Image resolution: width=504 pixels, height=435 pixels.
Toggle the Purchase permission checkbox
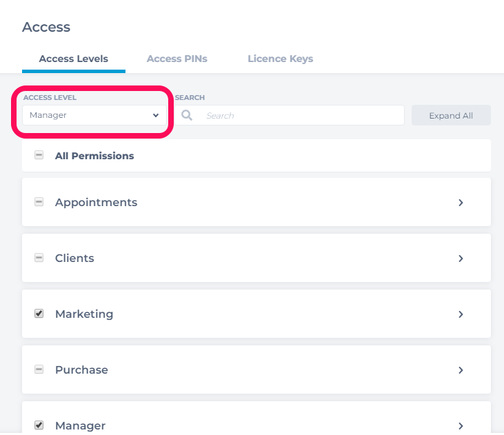point(39,370)
